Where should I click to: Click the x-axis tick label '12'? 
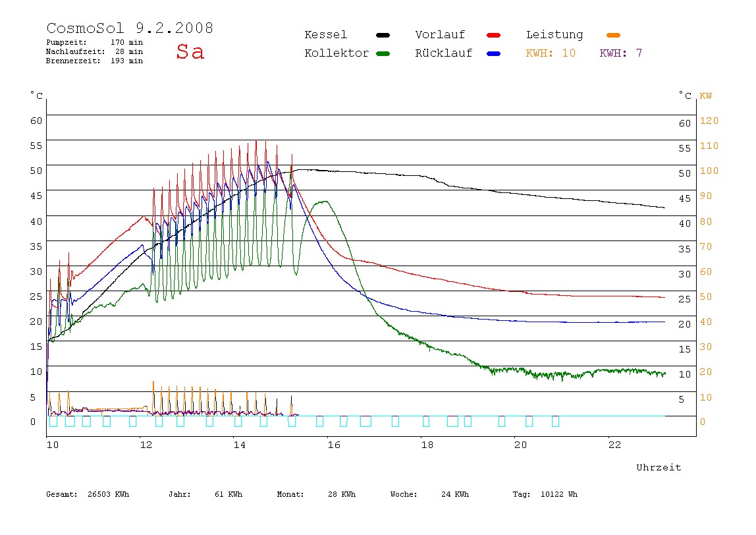pyautogui.click(x=146, y=445)
